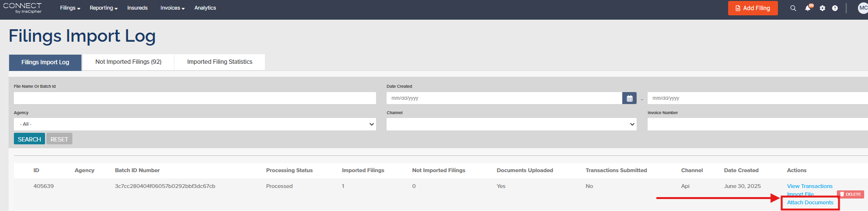This screenshot has height=211, width=868.
Task: Focus the Date Created end date field
Action: pyautogui.click(x=758, y=98)
